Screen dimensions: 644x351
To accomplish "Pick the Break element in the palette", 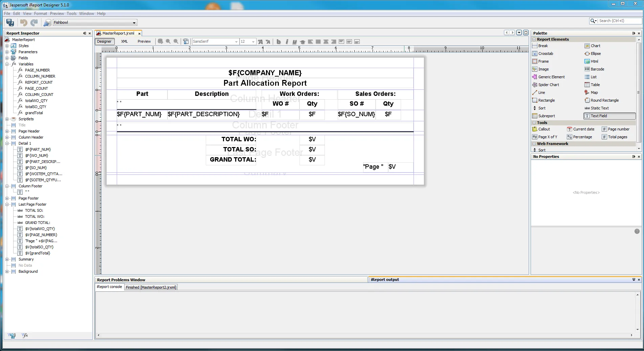I will click(x=540, y=46).
